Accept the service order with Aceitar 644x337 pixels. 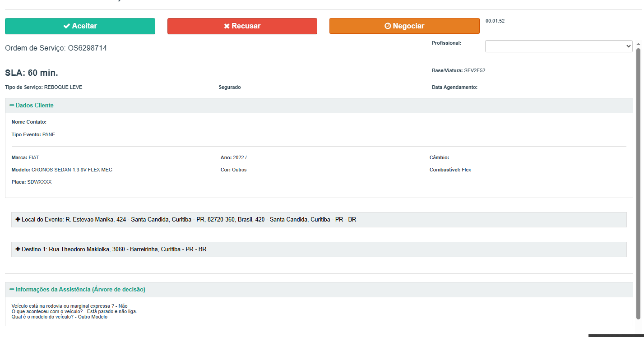point(80,26)
